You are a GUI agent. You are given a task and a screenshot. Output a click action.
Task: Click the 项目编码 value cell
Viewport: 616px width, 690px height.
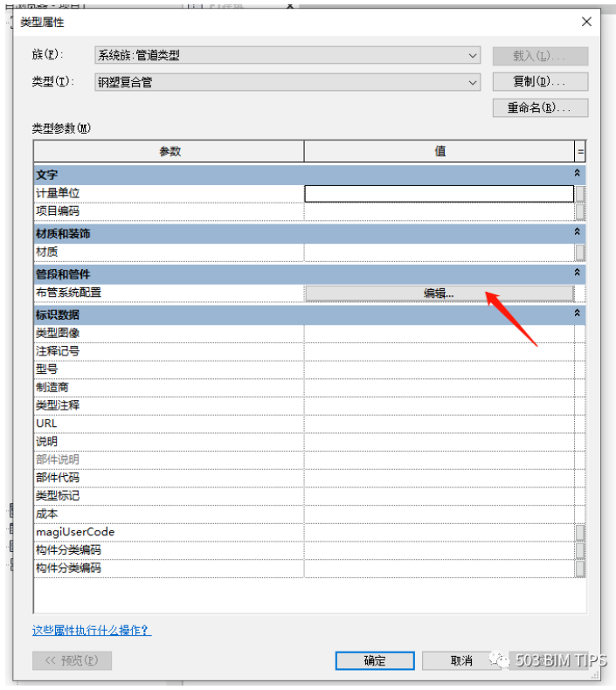click(x=439, y=211)
